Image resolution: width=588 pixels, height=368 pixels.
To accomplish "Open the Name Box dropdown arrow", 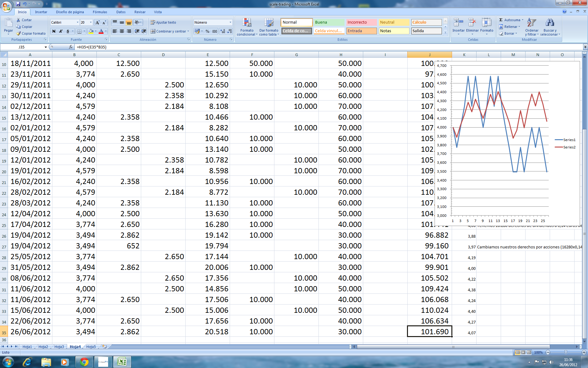I will point(46,47).
